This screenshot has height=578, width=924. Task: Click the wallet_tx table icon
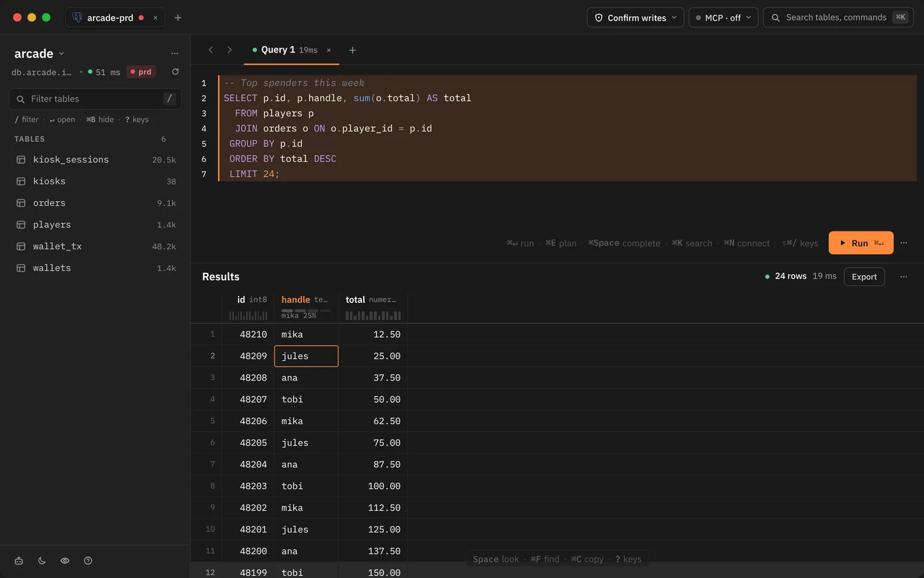point(21,246)
